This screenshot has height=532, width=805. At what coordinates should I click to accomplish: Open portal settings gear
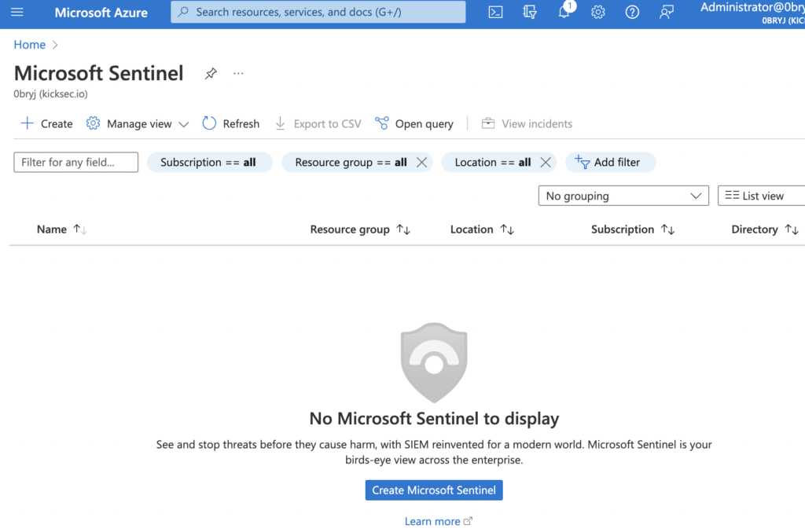598,12
